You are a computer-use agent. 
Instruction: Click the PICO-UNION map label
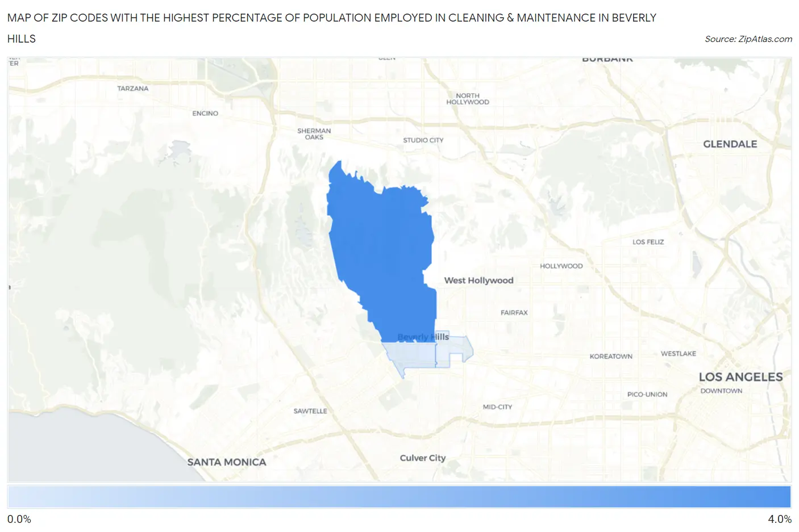pyautogui.click(x=647, y=395)
